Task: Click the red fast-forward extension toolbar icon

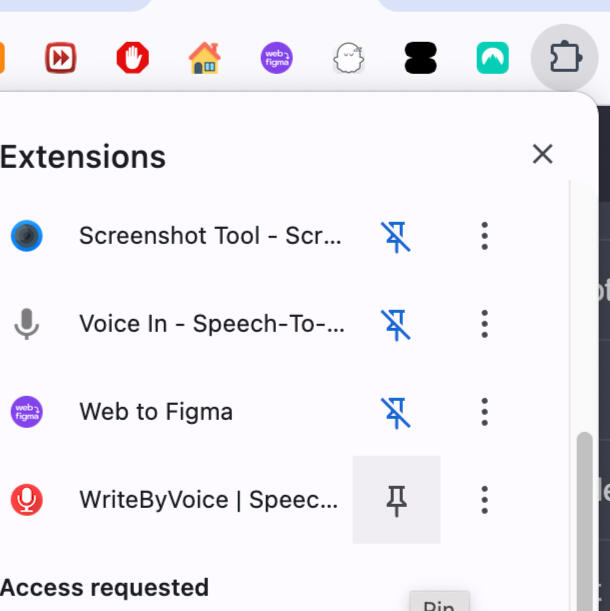Action: tap(61, 59)
